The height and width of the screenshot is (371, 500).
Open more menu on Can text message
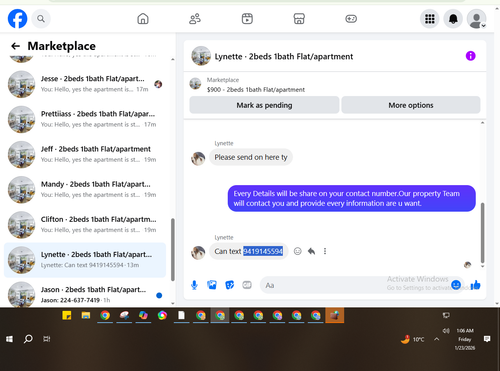[325, 251]
